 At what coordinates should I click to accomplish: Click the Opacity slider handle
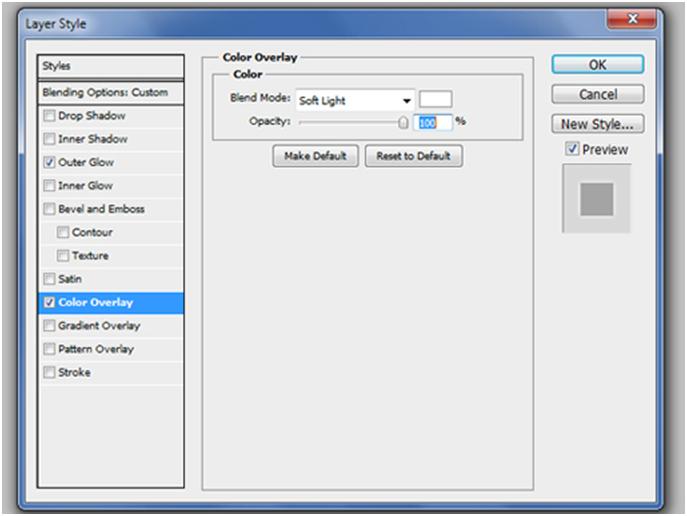click(403, 122)
